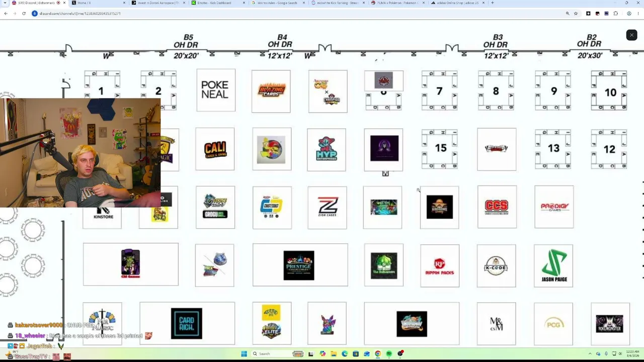Click the CM Games booth logo
Viewport: 644px width, 362px height.
coord(130,264)
